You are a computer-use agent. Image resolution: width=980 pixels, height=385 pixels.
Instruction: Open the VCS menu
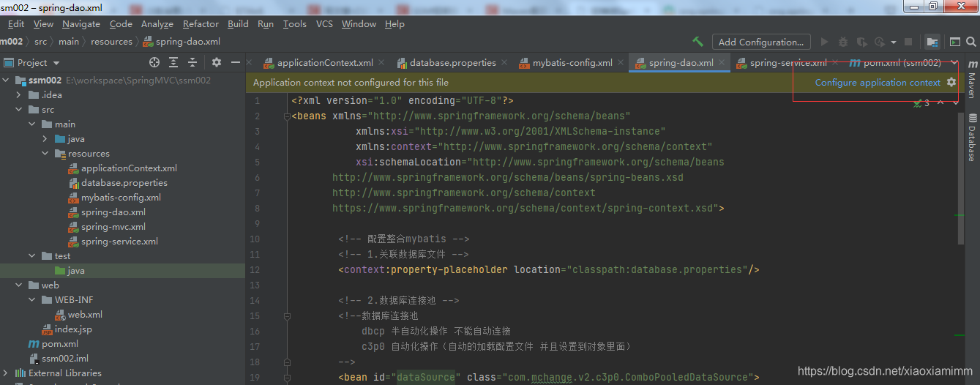click(324, 24)
